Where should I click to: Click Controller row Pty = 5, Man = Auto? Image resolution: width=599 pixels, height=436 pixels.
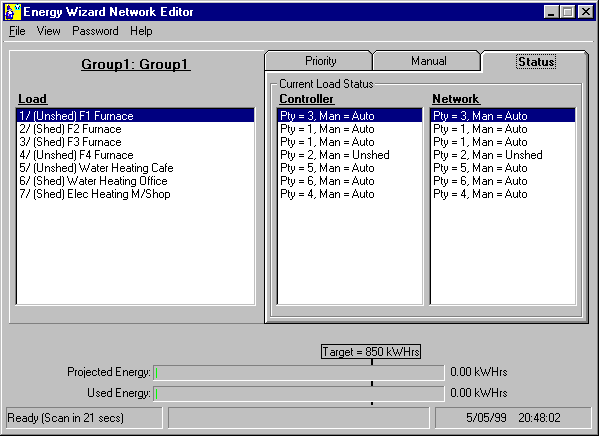[350, 168]
